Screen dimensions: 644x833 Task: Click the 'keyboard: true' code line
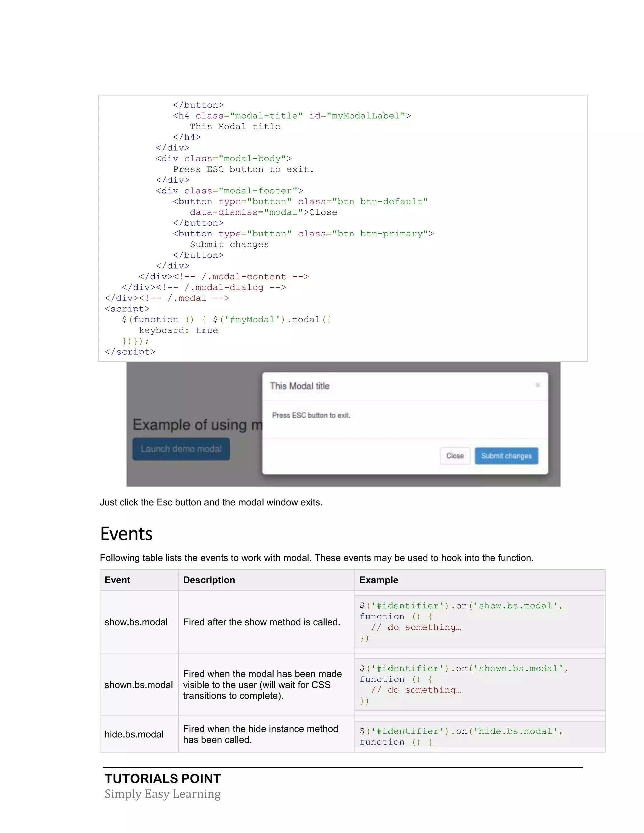[x=178, y=330]
